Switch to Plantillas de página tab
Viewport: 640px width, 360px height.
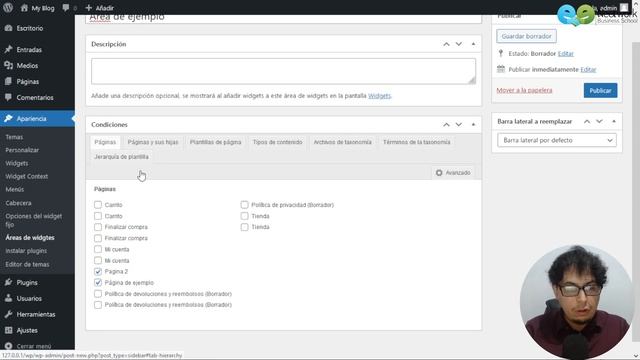point(216,142)
